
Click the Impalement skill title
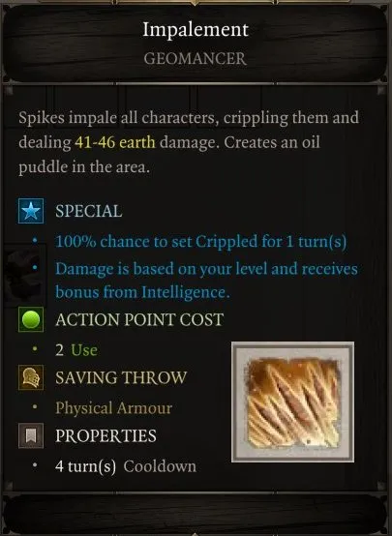pos(196,29)
